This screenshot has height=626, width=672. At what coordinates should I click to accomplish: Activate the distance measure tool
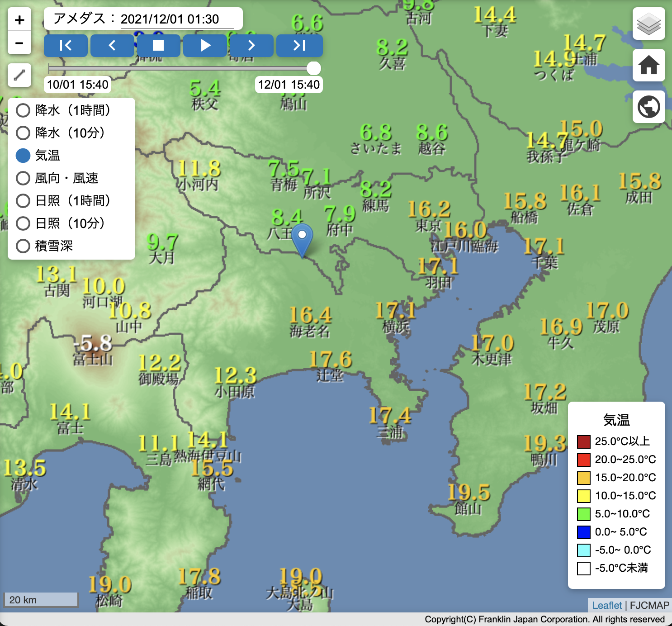tap(19, 75)
